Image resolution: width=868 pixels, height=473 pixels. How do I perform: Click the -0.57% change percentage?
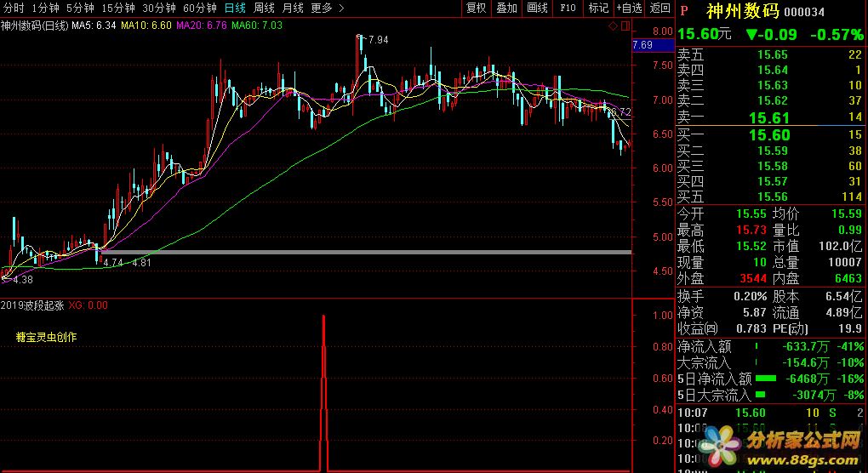tap(837, 35)
